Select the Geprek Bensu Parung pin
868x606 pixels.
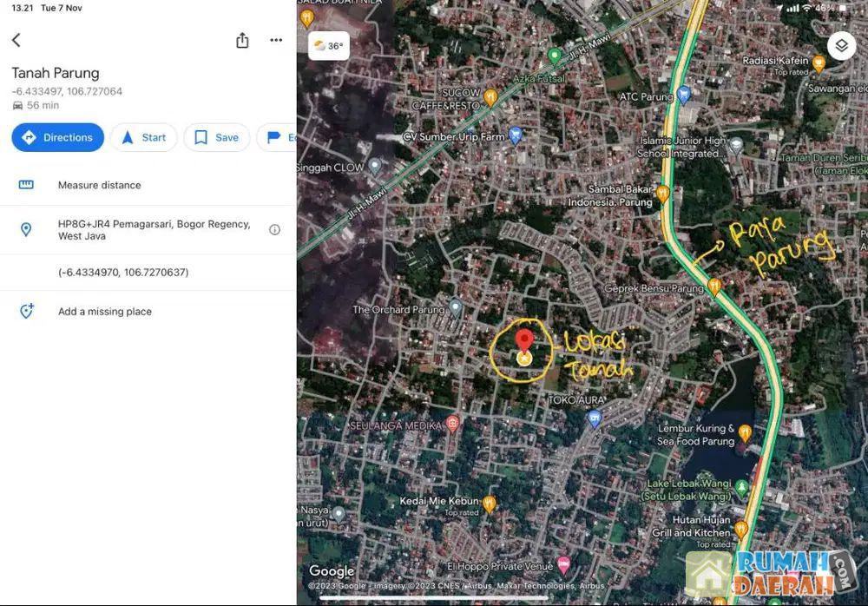click(x=713, y=285)
